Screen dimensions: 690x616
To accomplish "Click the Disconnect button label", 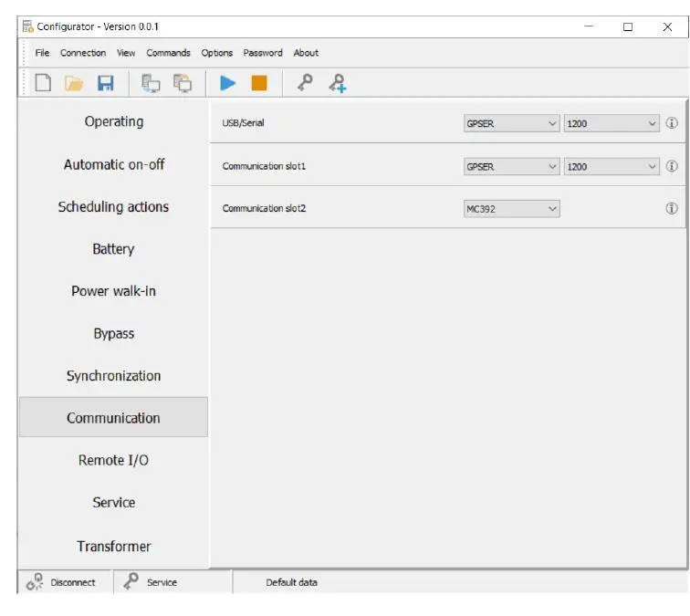I will tap(73, 582).
